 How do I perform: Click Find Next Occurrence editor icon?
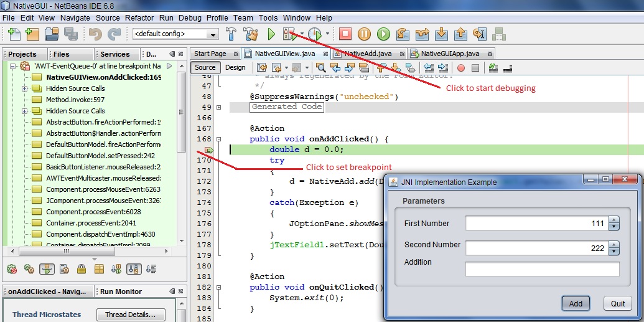point(350,68)
